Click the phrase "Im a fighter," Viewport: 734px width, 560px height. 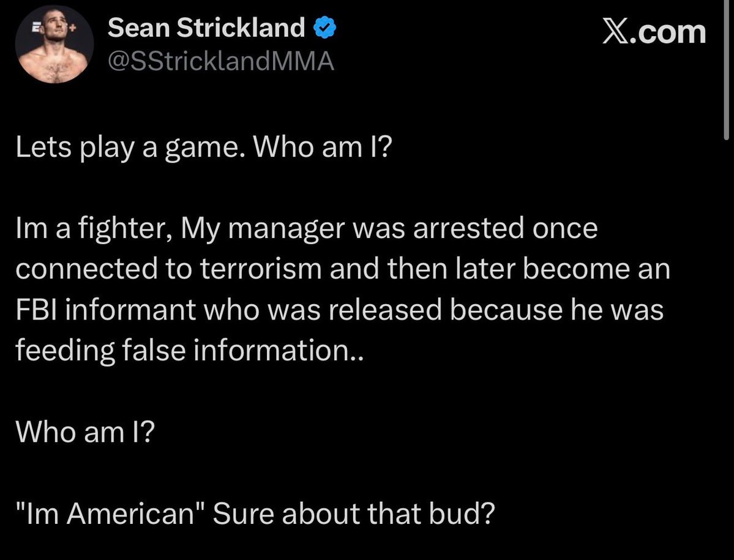pos(92,230)
